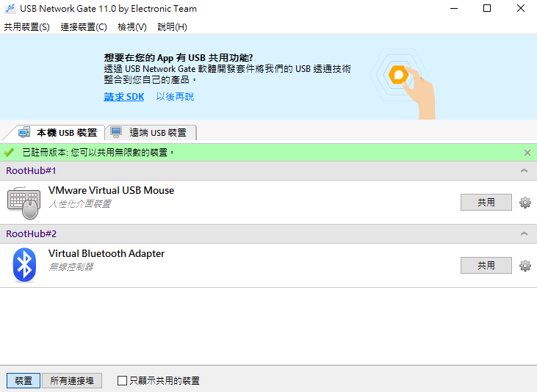537x392 pixels.
Task: Open settings gear for VMware Virtual USB Mouse
Action: pyautogui.click(x=525, y=203)
